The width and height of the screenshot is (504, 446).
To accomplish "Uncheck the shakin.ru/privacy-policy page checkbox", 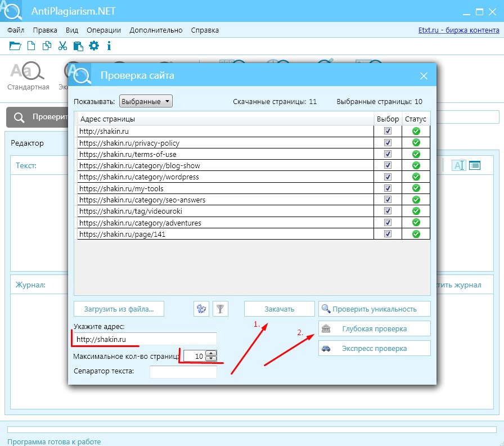I will [388, 142].
